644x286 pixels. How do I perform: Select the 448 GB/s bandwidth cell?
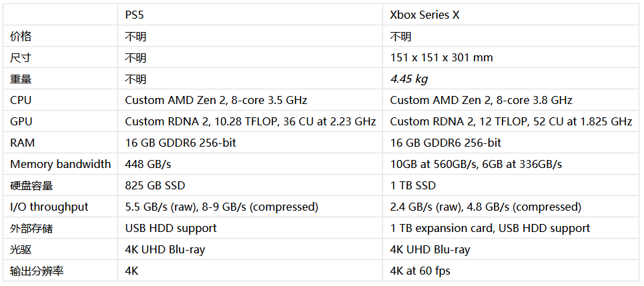148,164
